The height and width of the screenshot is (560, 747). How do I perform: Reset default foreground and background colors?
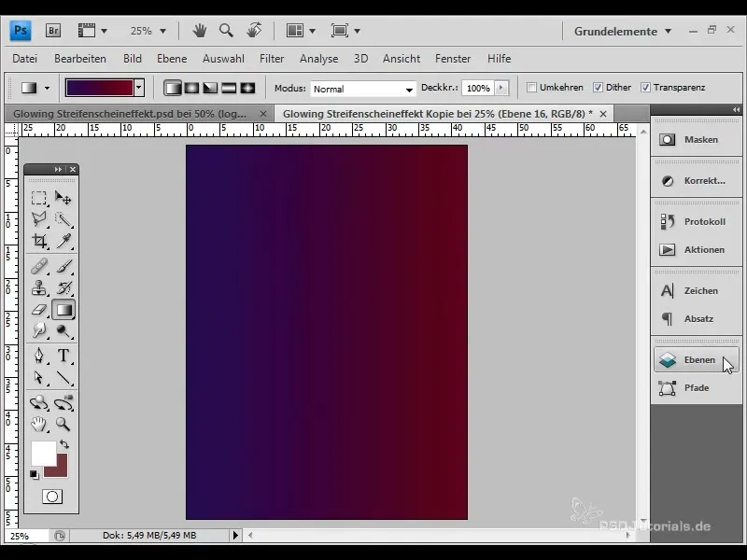click(34, 475)
